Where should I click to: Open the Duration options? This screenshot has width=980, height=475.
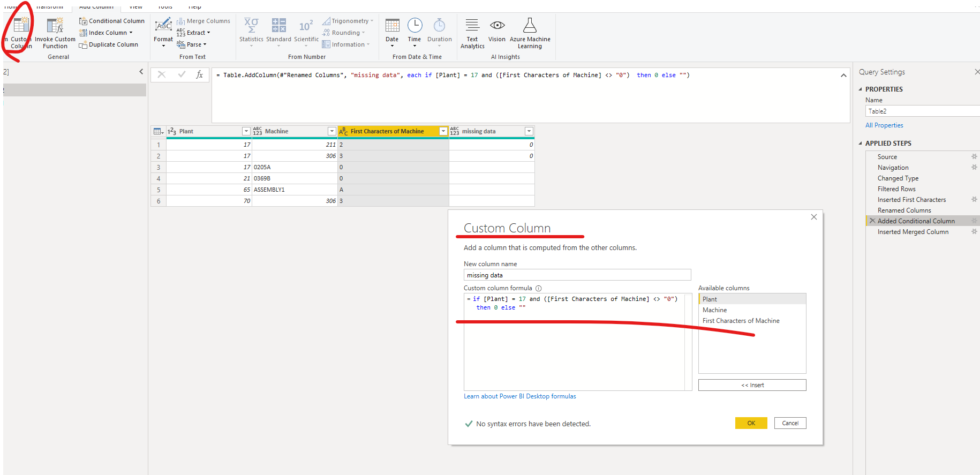[440, 32]
